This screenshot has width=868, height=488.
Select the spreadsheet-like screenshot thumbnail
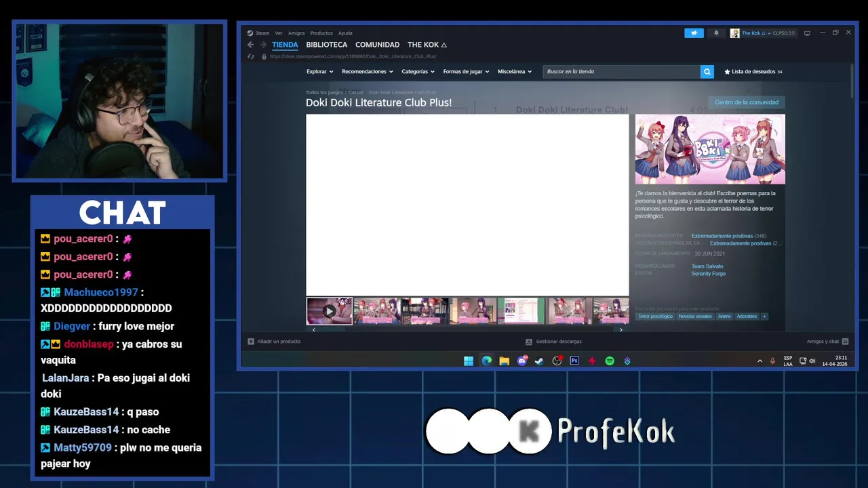click(521, 311)
